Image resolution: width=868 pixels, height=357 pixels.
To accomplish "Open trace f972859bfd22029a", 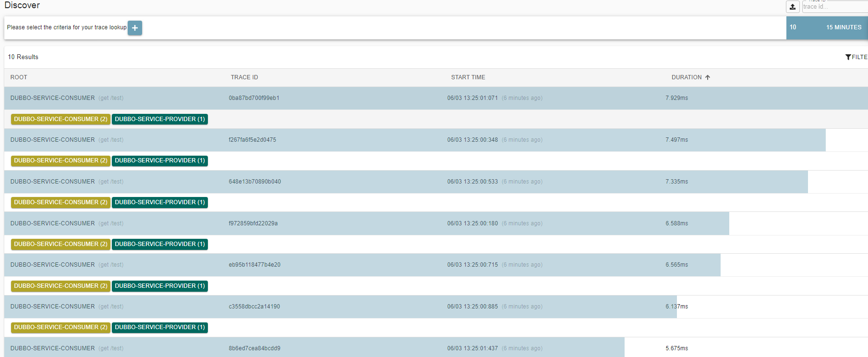I will [253, 223].
